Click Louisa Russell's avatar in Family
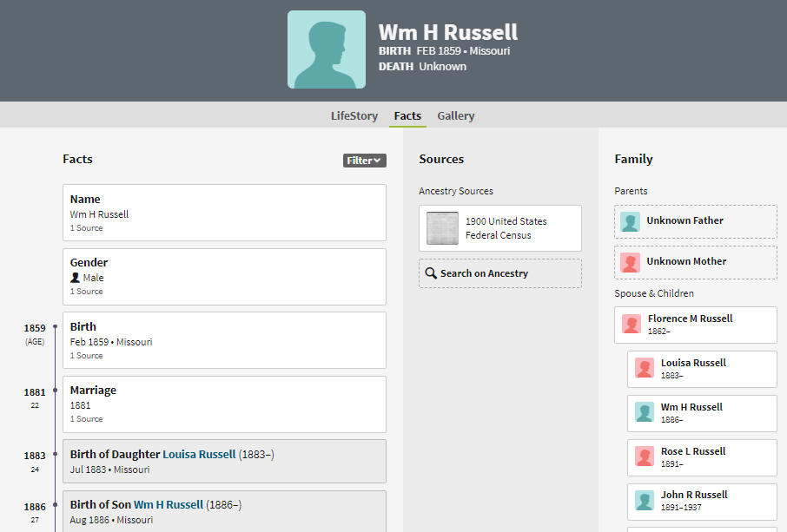This screenshot has height=532, width=787. click(645, 367)
